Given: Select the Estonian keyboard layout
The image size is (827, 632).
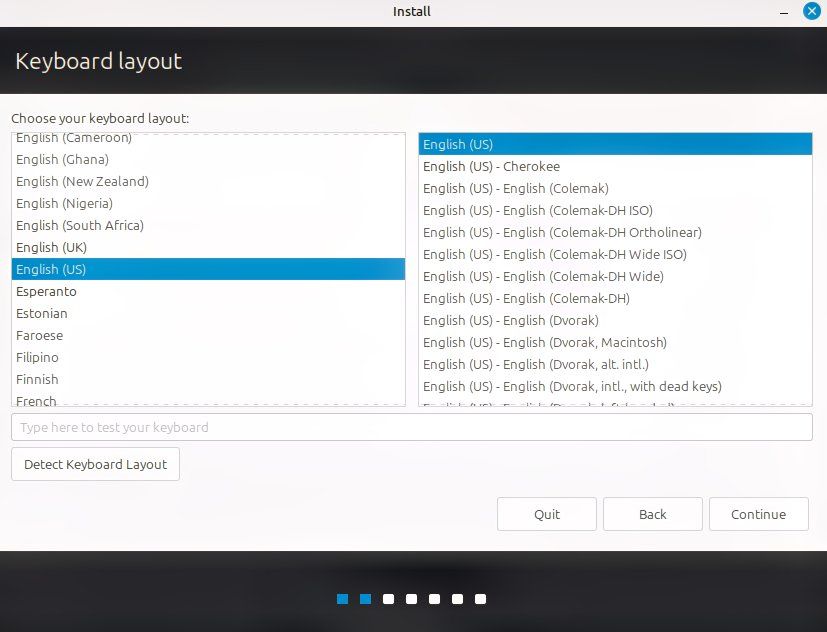Looking at the screenshot, I should [x=41, y=313].
